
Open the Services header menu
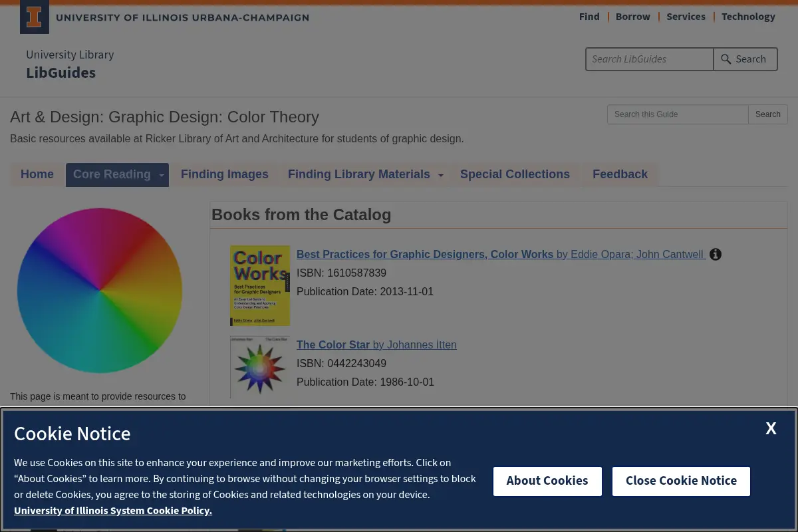point(686,17)
